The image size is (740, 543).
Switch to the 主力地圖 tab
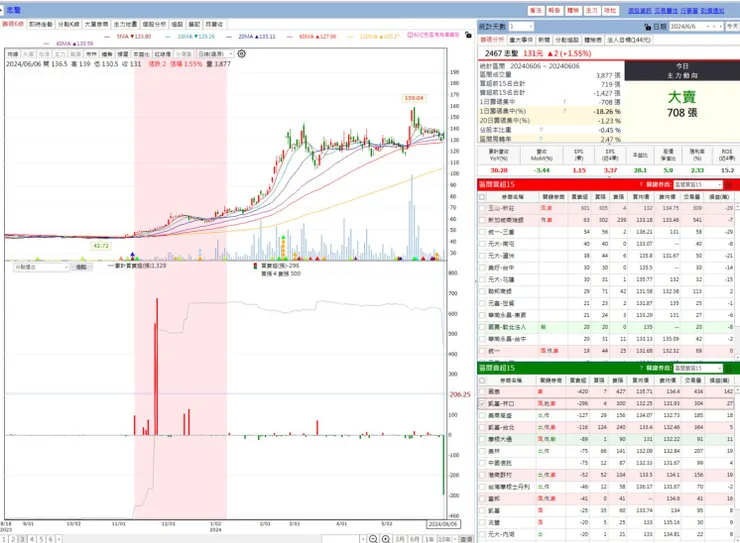click(126, 24)
